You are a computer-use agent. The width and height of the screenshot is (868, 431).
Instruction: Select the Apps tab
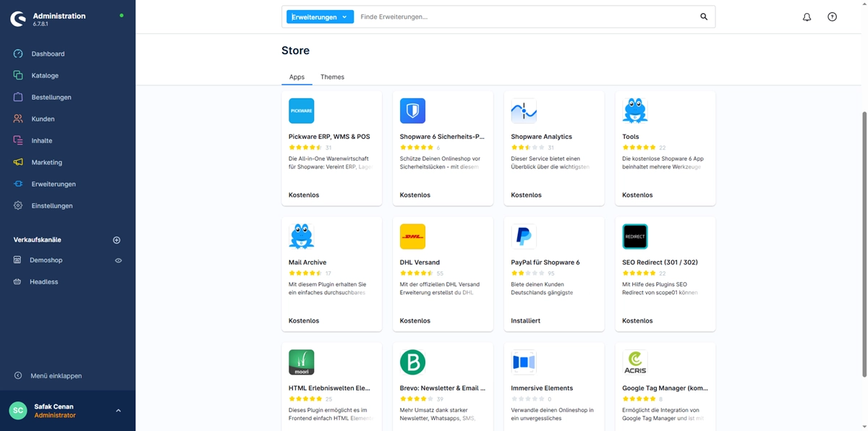click(x=297, y=77)
